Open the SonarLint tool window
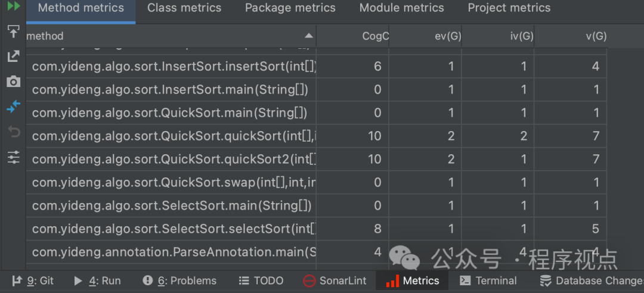The width and height of the screenshot is (644, 293). point(335,280)
